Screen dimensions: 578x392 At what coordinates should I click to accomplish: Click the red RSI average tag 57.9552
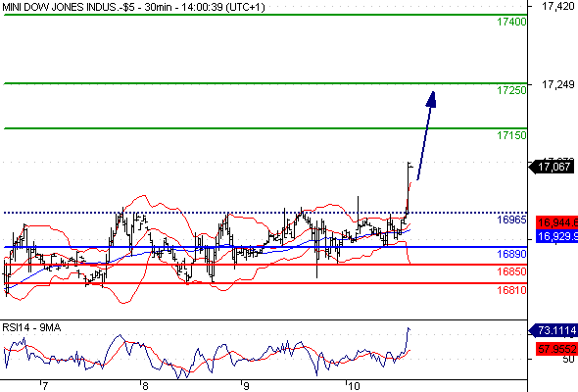pos(556,349)
